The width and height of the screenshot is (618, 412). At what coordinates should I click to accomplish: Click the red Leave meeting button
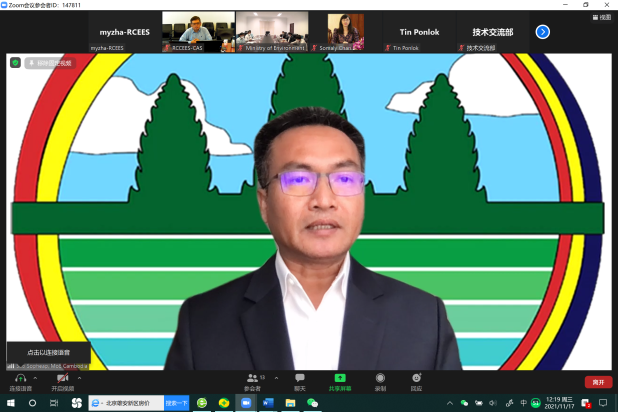598,382
